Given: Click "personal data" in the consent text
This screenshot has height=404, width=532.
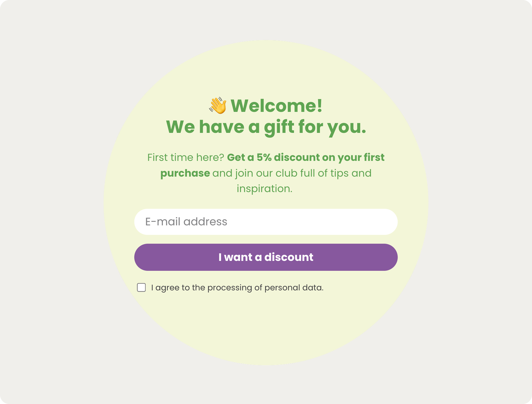Looking at the screenshot, I should pos(294,288).
